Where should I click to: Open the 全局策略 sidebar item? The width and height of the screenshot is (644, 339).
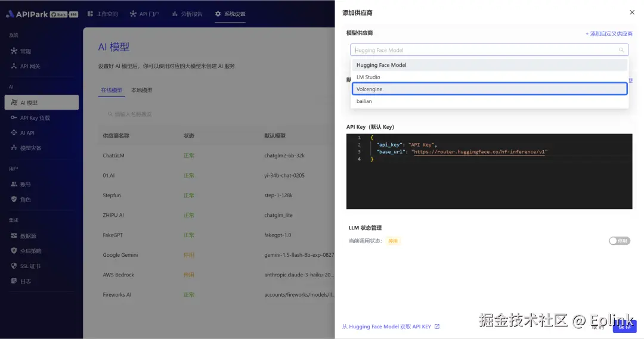click(x=42, y=251)
